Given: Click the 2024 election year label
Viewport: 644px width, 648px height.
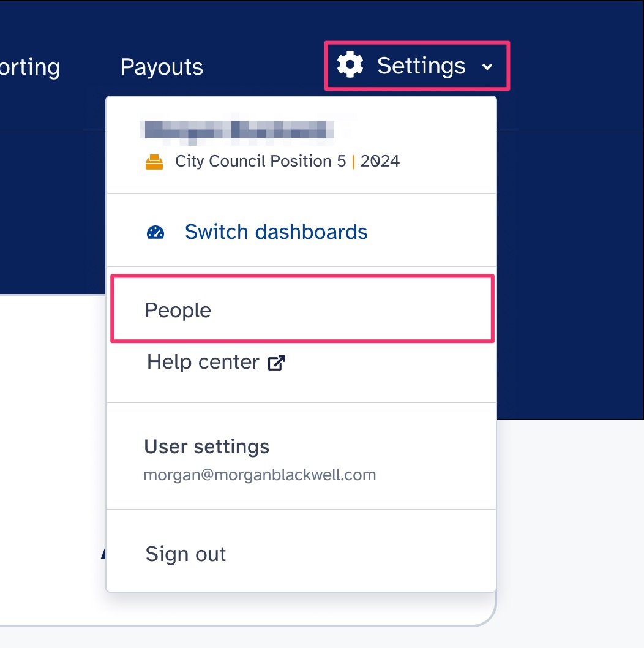Looking at the screenshot, I should point(380,161).
